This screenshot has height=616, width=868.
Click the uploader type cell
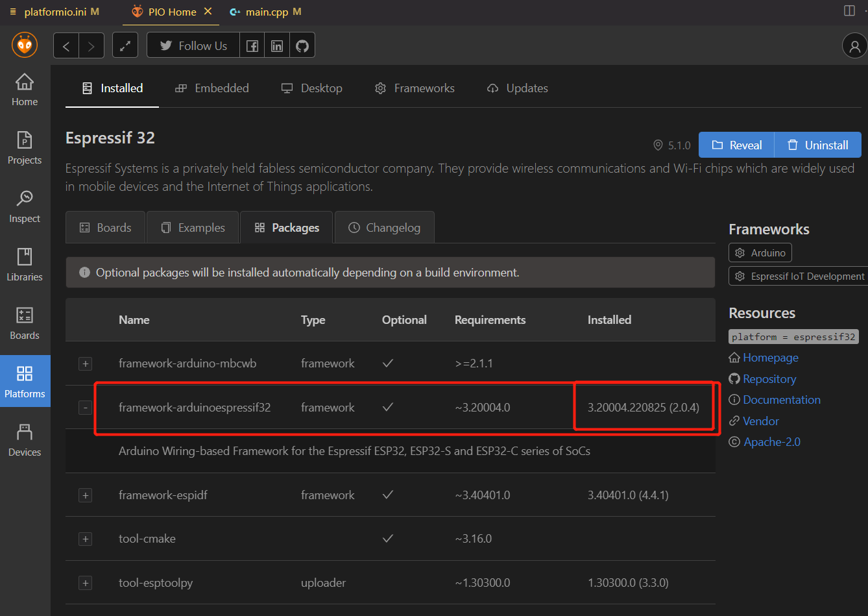(x=323, y=583)
